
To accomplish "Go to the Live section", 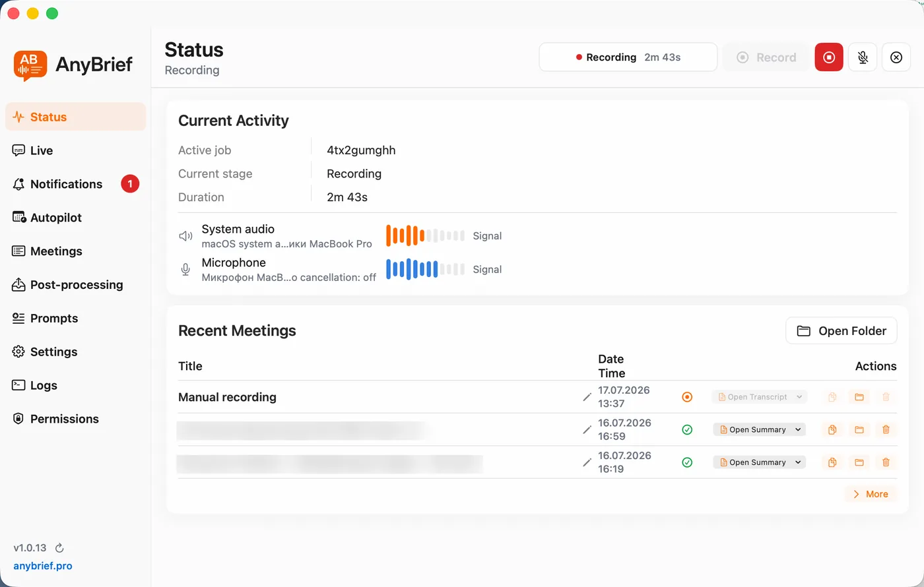I will tap(75, 150).
